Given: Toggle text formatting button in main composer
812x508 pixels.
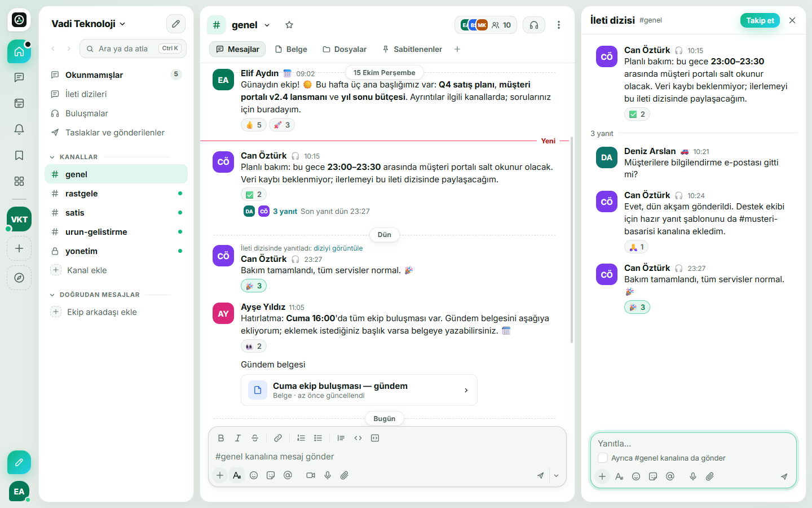Looking at the screenshot, I should click(x=237, y=475).
